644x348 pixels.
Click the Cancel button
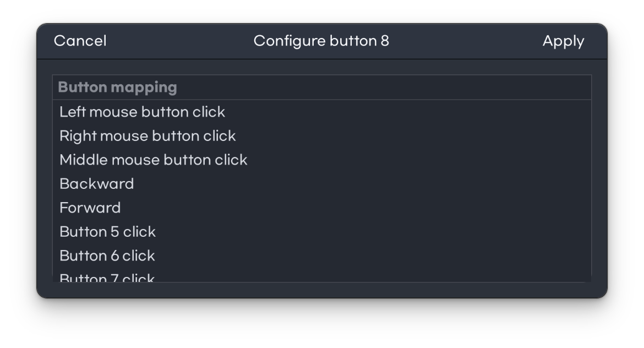80,41
